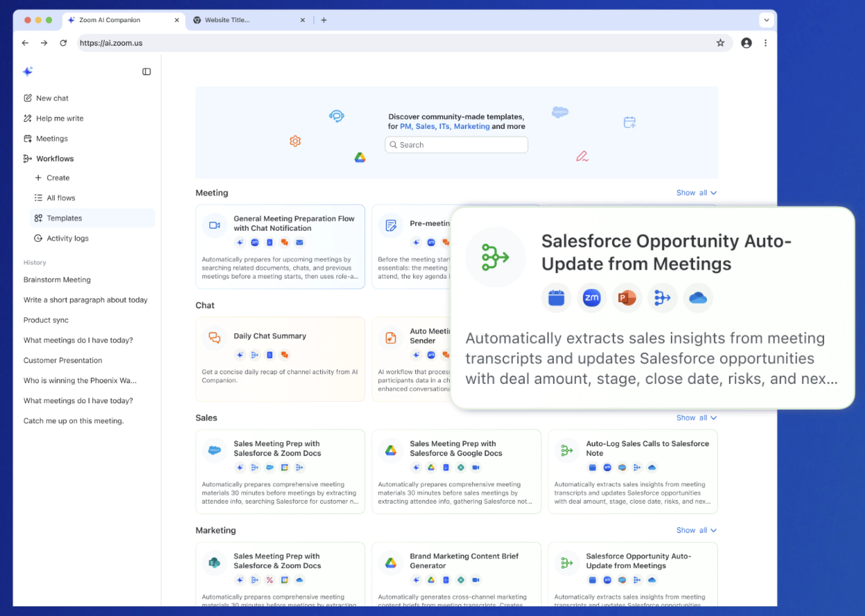Open Brainstorm Meeting history entry
Screen dimensions: 865x616
click(x=57, y=280)
